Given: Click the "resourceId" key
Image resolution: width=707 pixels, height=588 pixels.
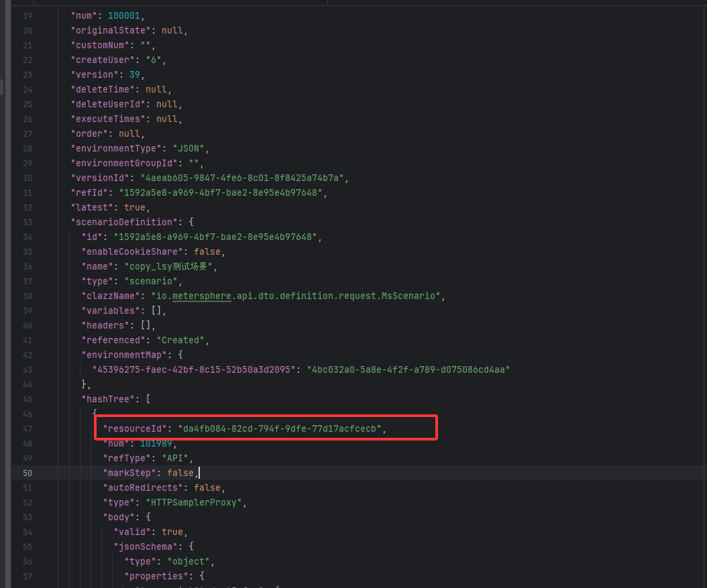Looking at the screenshot, I should pyautogui.click(x=135, y=429).
